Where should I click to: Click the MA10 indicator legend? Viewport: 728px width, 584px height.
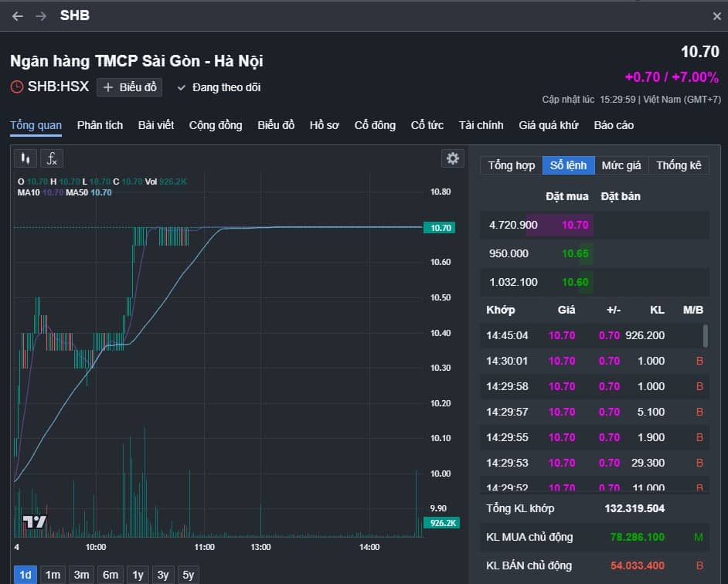coord(40,192)
